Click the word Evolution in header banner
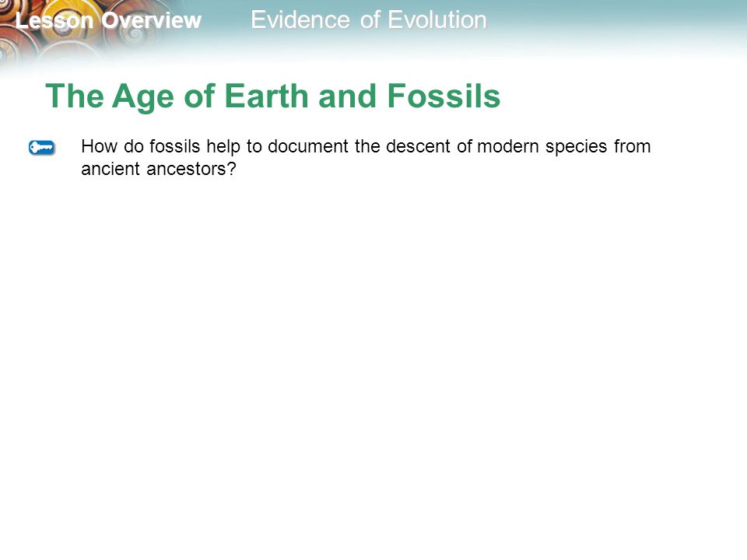This screenshot has width=747, height=560. click(437, 20)
